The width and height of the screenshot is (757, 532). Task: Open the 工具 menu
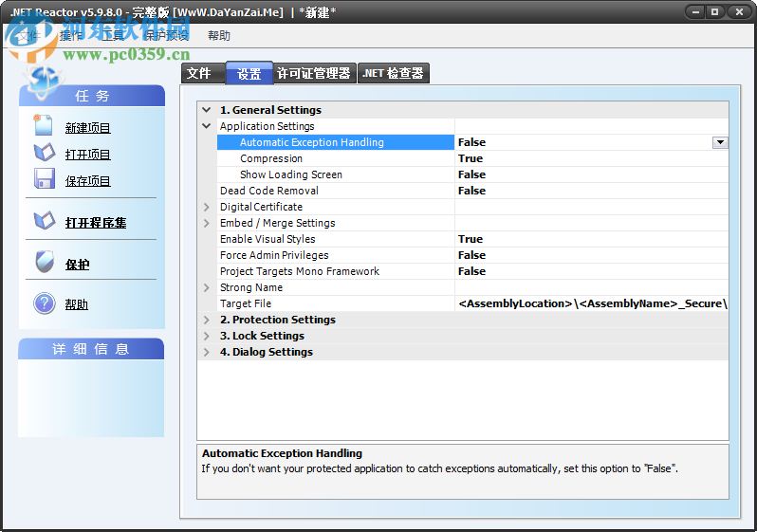coord(113,36)
